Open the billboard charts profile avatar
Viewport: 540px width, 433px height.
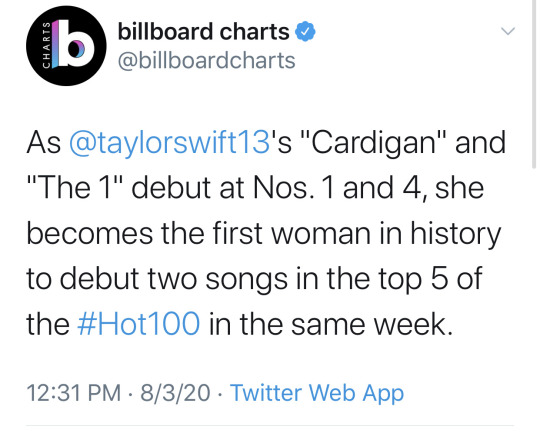(x=66, y=45)
